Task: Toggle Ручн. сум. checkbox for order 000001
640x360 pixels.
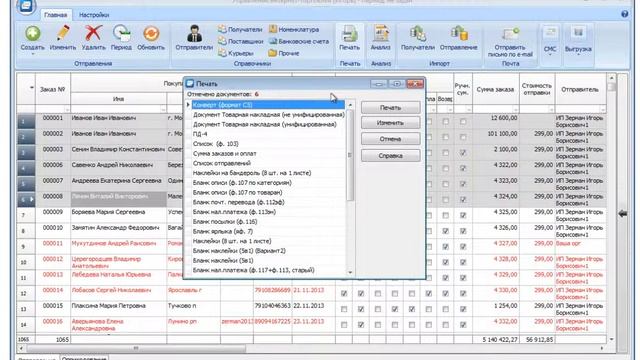Action: click(x=463, y=122)
